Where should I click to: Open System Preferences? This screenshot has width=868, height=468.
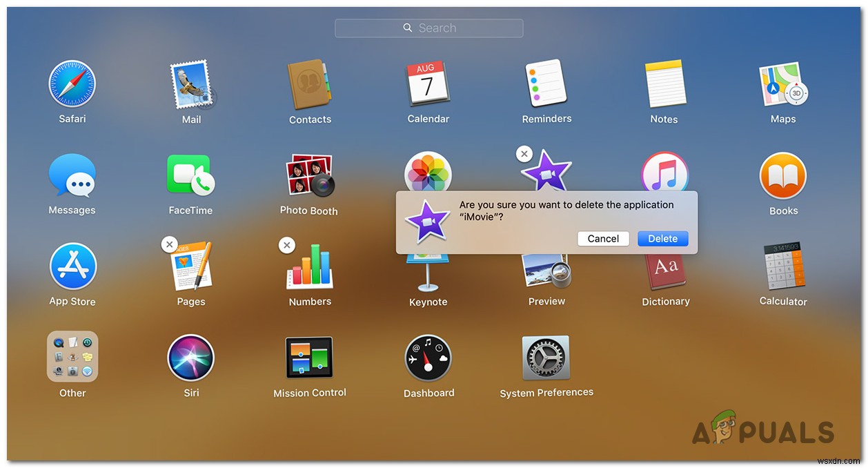pyautogui.click(x=546, y=358)
